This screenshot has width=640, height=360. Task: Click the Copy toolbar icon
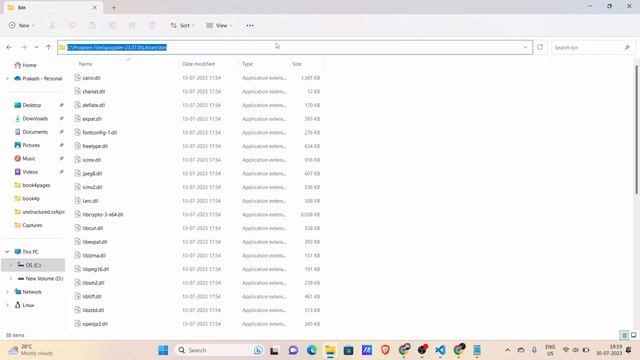tap(72, 25)
